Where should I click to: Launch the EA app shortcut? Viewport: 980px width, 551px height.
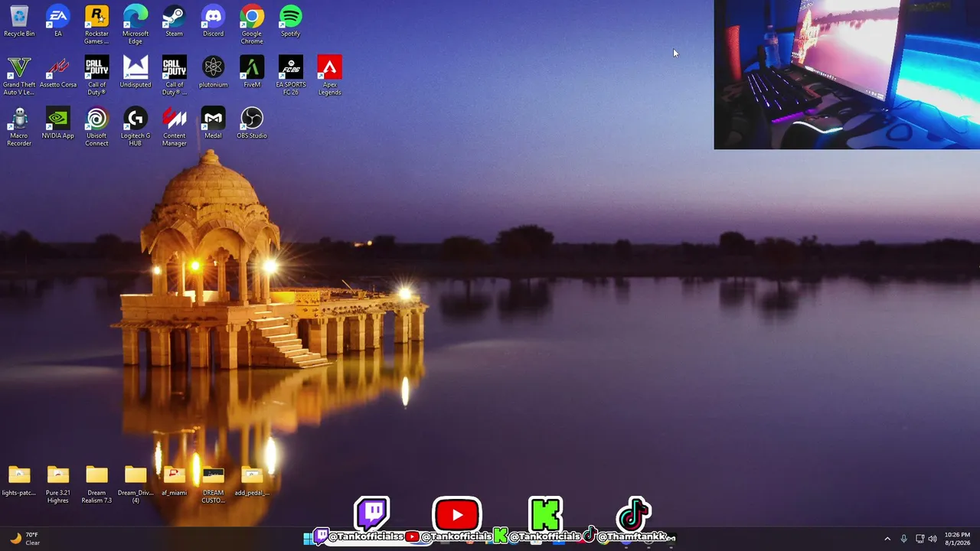coord(58,21)
